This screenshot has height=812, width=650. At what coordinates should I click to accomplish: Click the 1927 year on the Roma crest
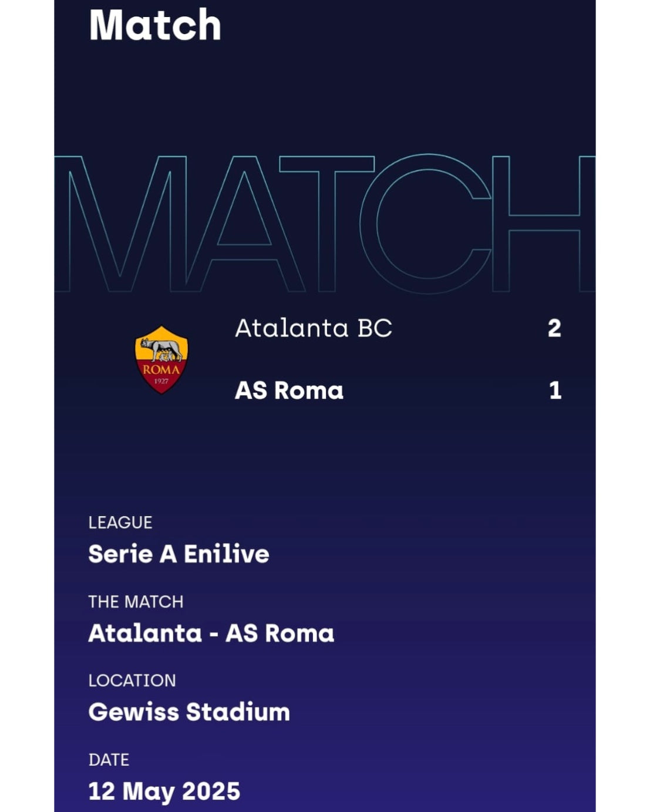161,381
